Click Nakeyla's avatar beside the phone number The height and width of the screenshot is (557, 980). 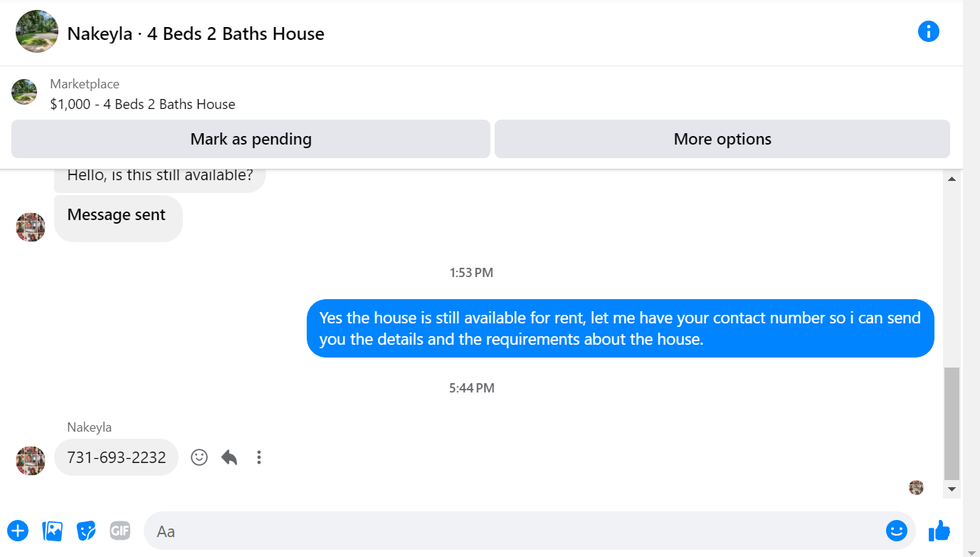(x=31, y=460)
